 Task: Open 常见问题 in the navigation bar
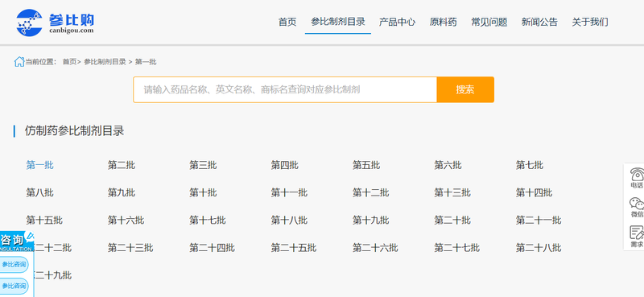pos(489,23)
